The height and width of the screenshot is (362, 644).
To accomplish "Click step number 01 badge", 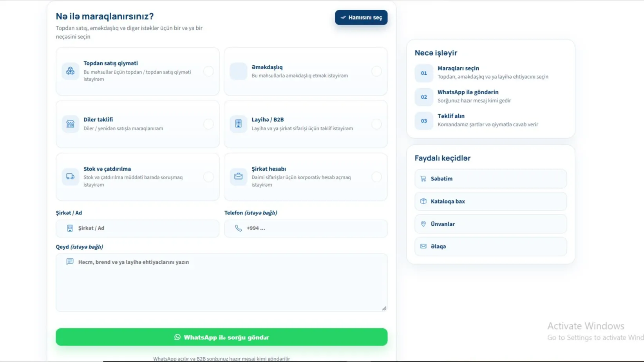I will click(424, 73).
